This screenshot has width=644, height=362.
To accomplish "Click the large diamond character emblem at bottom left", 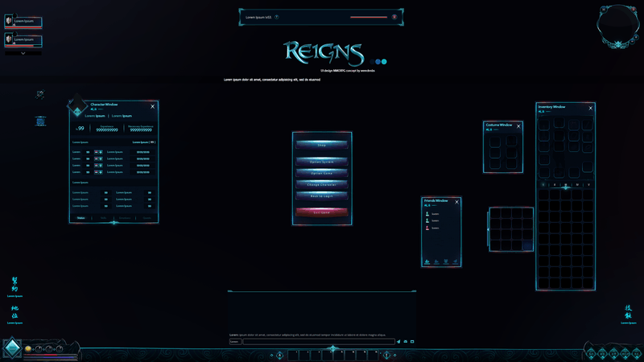I will click(x=12, y=348).
